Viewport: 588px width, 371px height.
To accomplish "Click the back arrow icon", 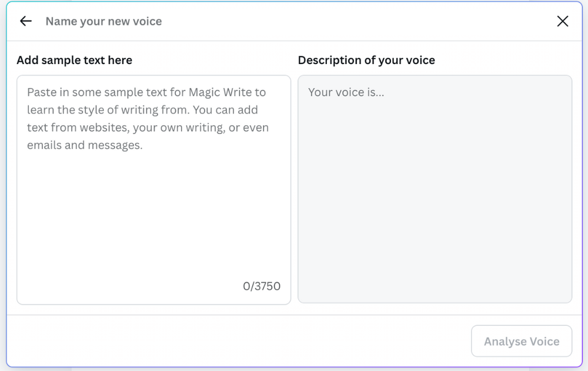I will pos(25,21).
